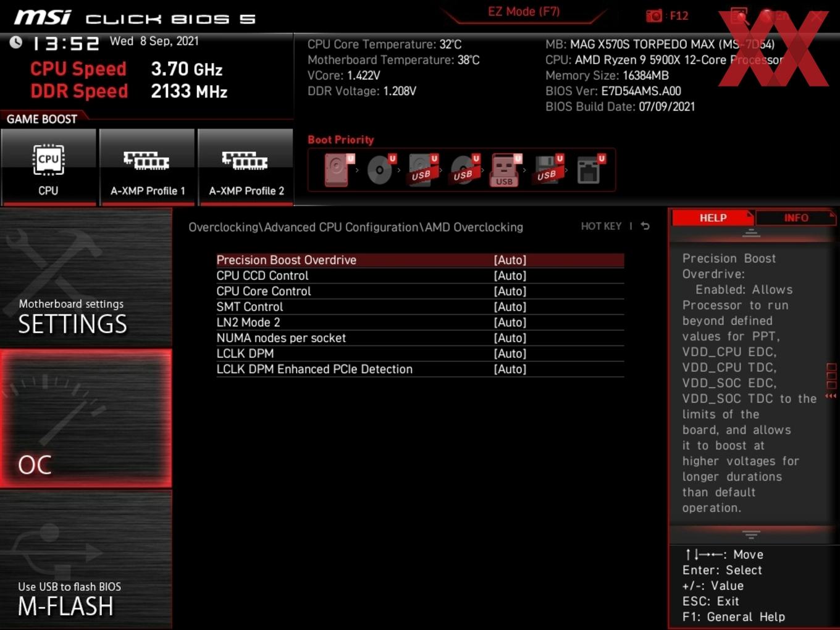Open Motherboard SETTINGS section
The image size is (840, 630).
point(86,278)
